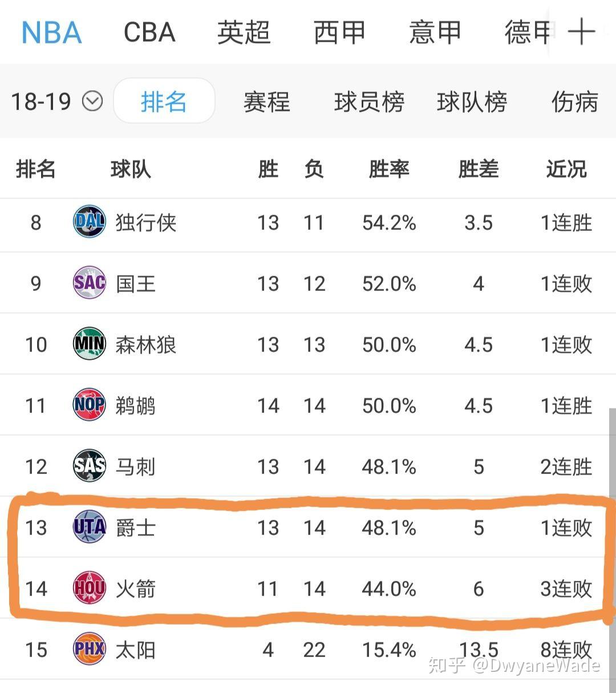Click the Suns PHX team logo
The image size is (616, 693).
tap(88, 649)
